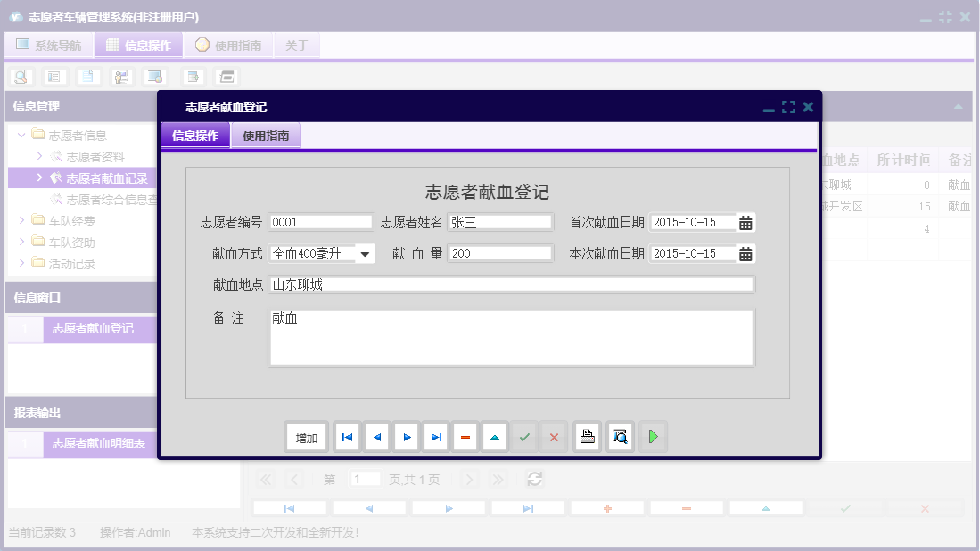Open the 献血方式 dropdown list
This screenshot has height=551, width=980.
366,253
